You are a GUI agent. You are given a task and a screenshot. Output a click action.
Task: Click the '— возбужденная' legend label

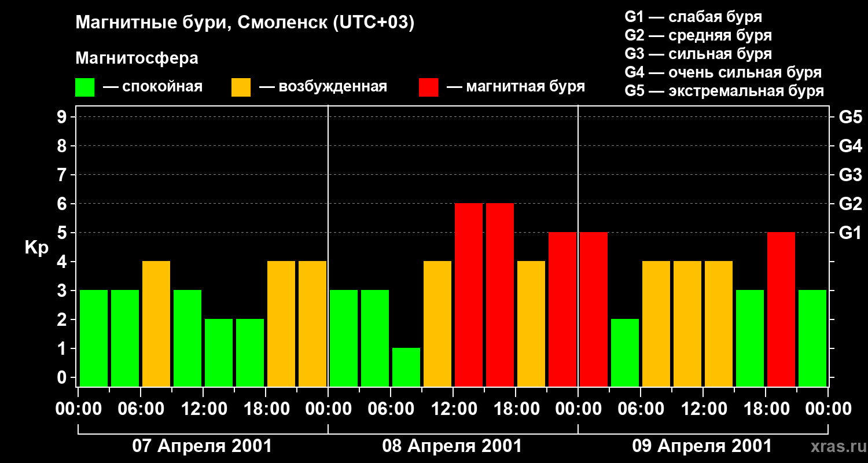click(323, 87)
